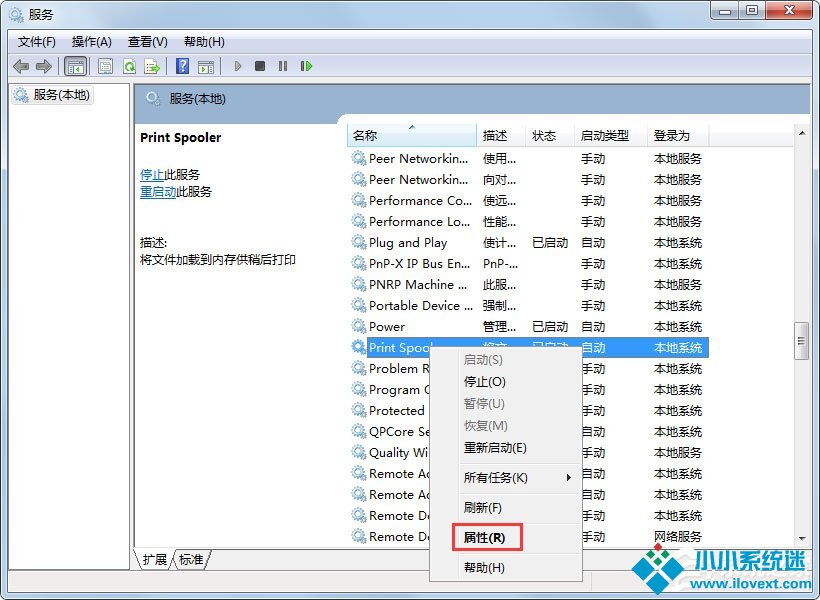Click the Back arrow toolbar icon

pyautogui.click(x=21, y=66)
